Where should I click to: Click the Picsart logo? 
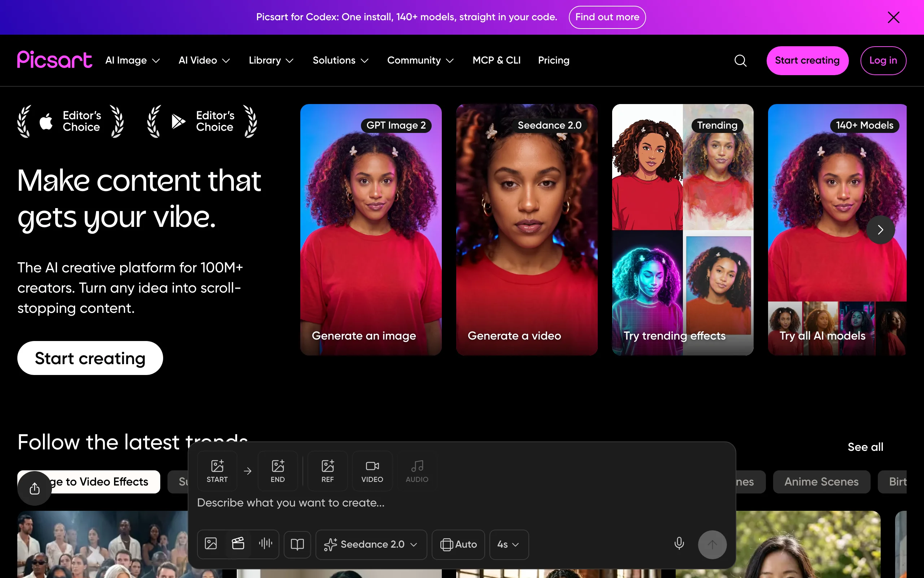coord(55,60)
